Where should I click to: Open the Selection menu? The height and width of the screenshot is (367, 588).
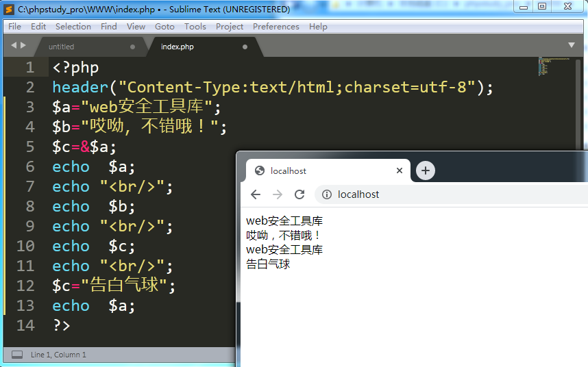(x=73, y=27)
